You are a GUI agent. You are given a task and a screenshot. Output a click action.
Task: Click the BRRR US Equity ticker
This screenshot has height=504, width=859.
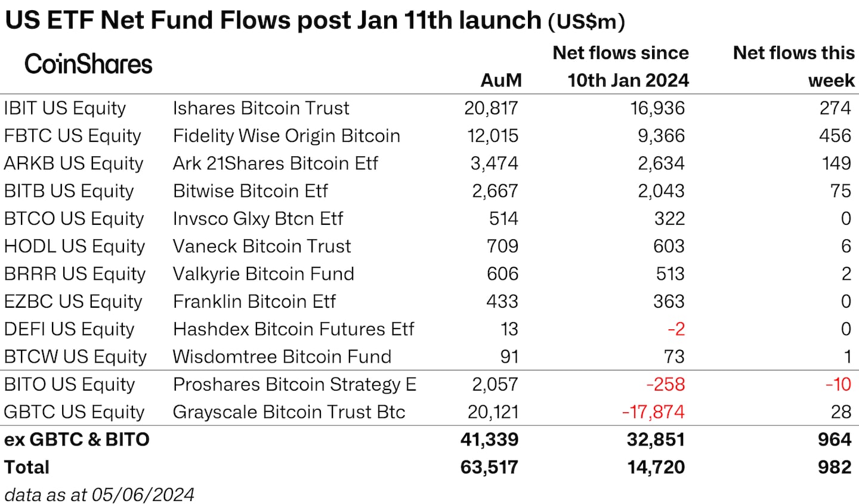(75, 274)
